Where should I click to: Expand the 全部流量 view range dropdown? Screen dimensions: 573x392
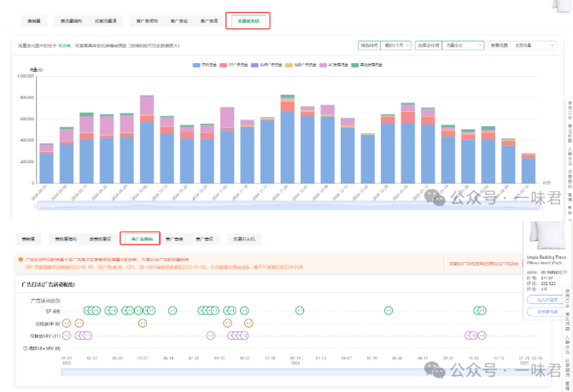tap(532, 45)
